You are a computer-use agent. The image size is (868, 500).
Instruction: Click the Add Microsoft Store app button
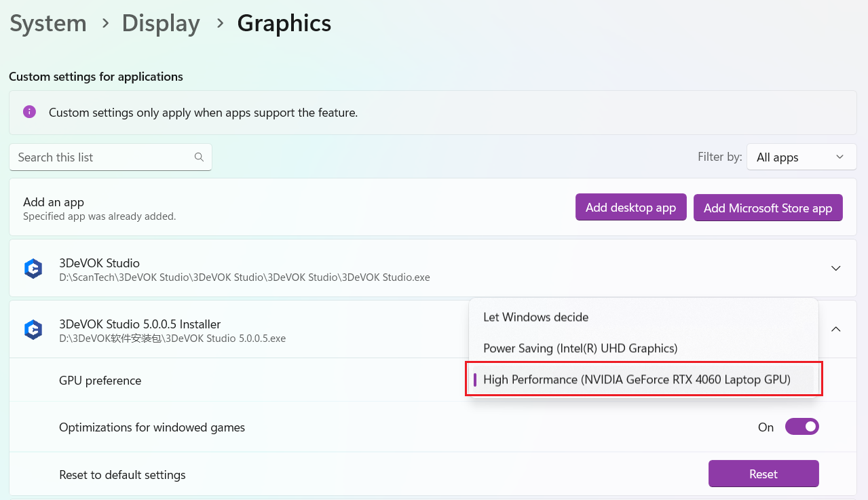[x=768, y=208]
